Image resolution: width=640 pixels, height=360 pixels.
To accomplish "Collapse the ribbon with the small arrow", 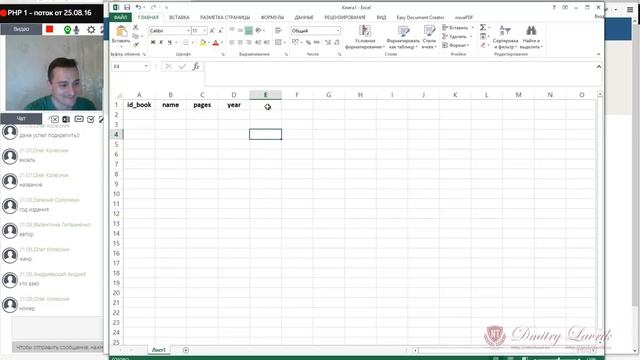I will tap(599, 54).
